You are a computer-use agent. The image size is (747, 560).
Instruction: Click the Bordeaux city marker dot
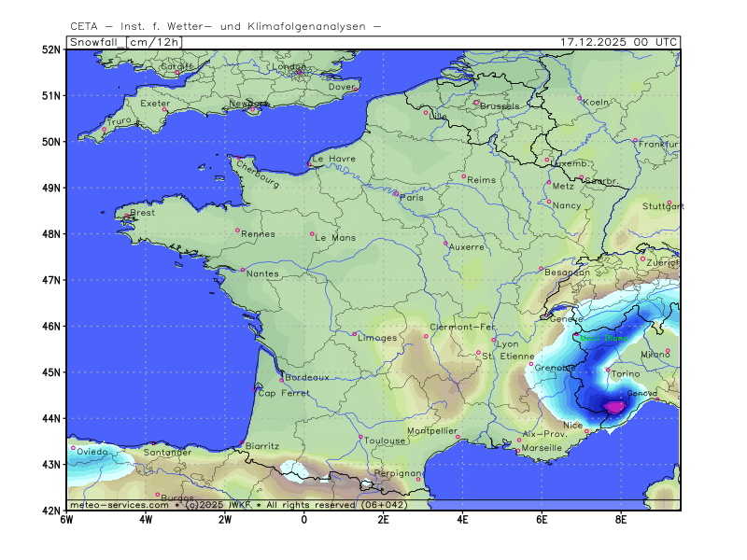(x=282, y=380)
